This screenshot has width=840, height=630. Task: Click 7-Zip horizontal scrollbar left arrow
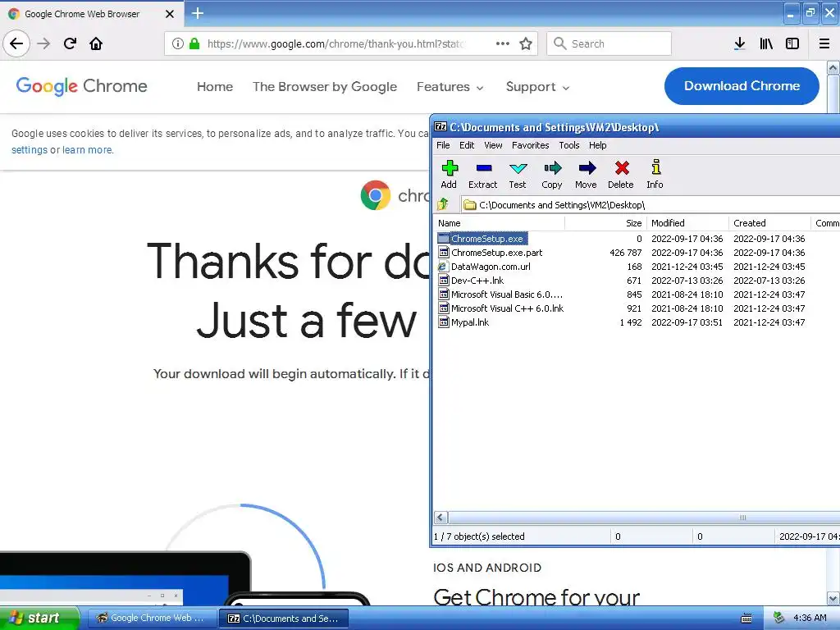point(441,517)
